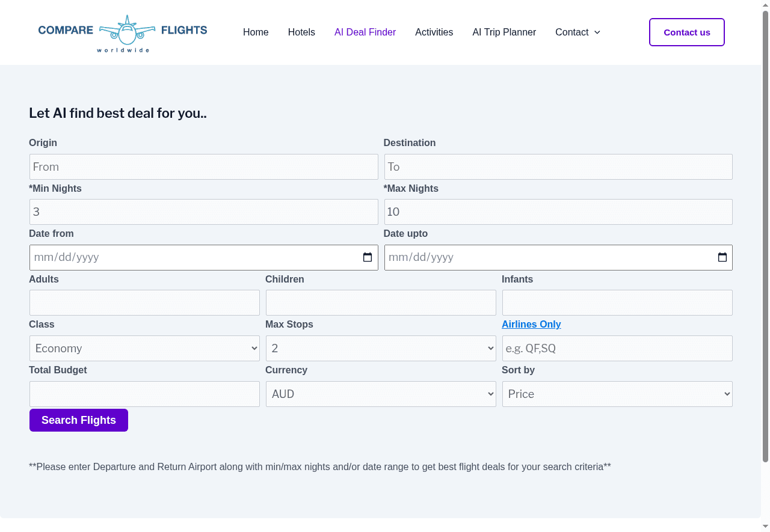The height and width of the screenshot is (532, 770).
Task: Open the Class dropdown showing Economy
Action: pos(144,348)
